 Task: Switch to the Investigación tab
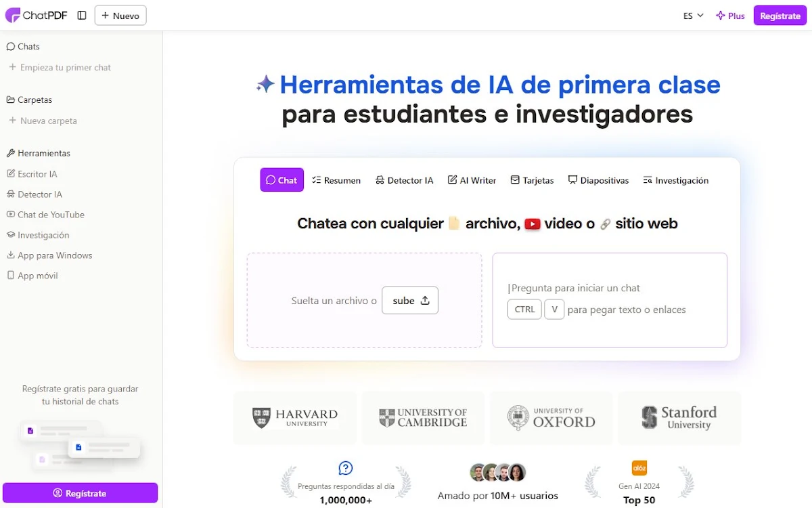tap(675, 180)
